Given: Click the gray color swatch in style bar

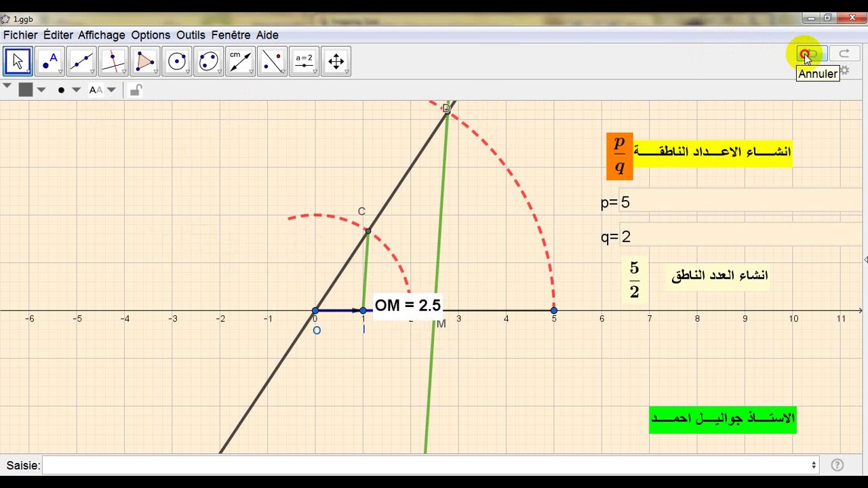Looking at the screenshot, I should click(x=26, y=89).
